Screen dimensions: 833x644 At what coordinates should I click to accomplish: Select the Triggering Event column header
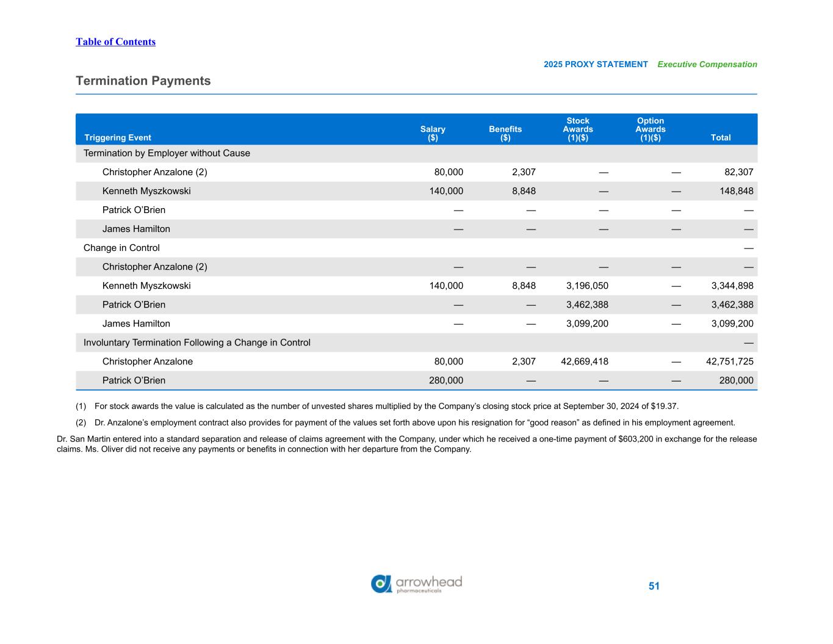[118, 137]
